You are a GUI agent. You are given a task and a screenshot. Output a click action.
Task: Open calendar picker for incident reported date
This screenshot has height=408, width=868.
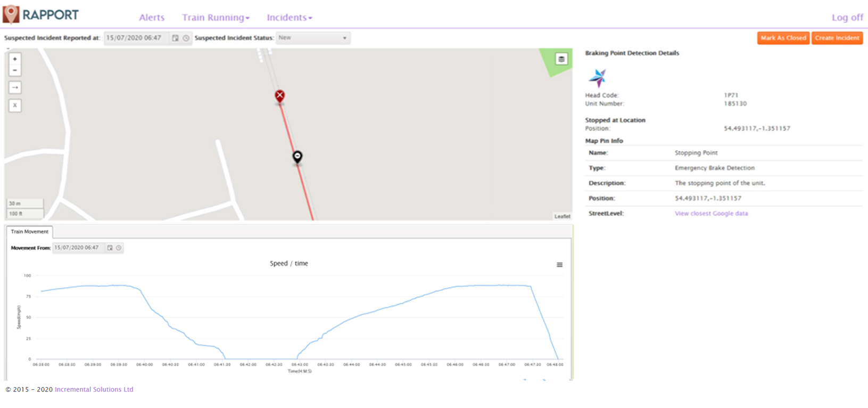[175, 38]
